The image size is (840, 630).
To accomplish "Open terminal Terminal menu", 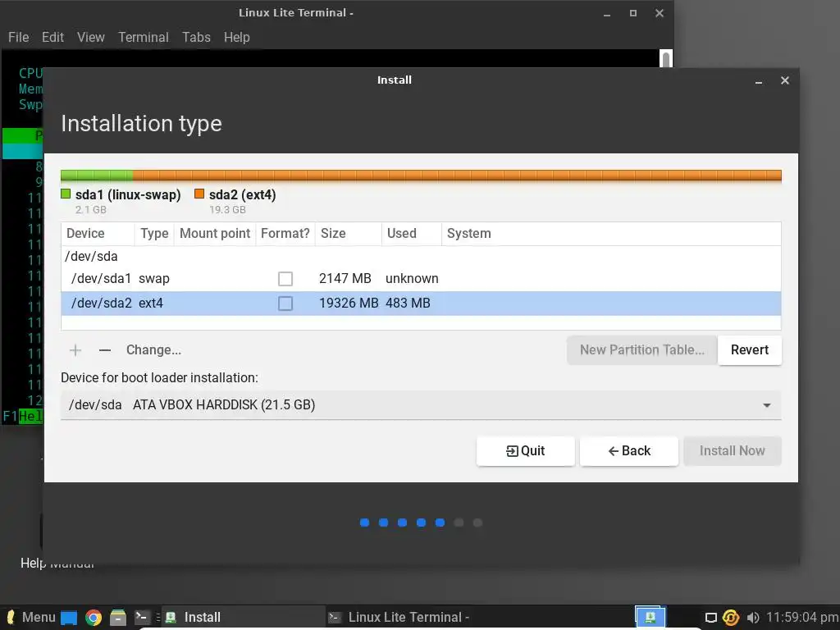I will click(x=143, y=37).
